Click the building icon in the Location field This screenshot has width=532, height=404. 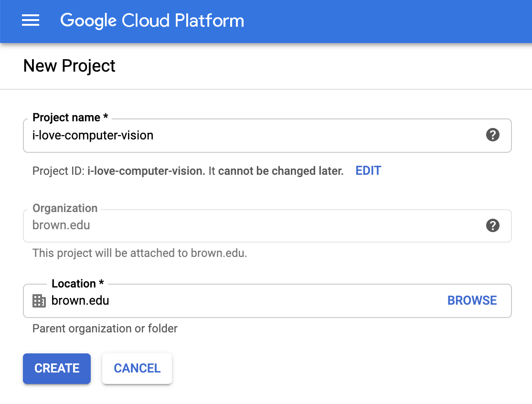point(39,300)
